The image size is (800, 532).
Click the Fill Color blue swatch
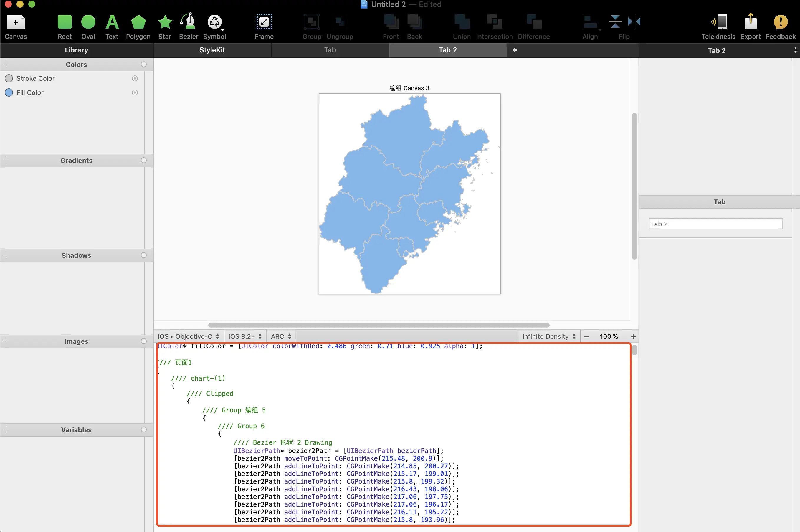click(x=9, y=92)
